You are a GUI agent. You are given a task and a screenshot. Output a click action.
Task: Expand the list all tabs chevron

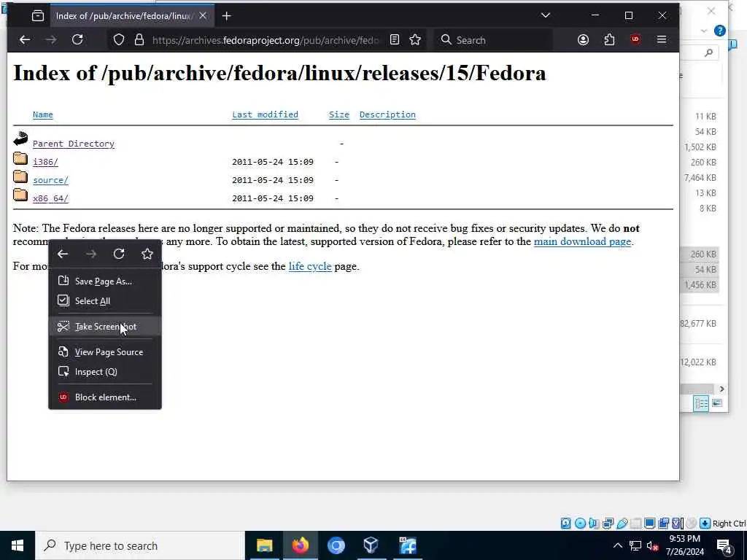pyautogui.click(x=546, y=16)
